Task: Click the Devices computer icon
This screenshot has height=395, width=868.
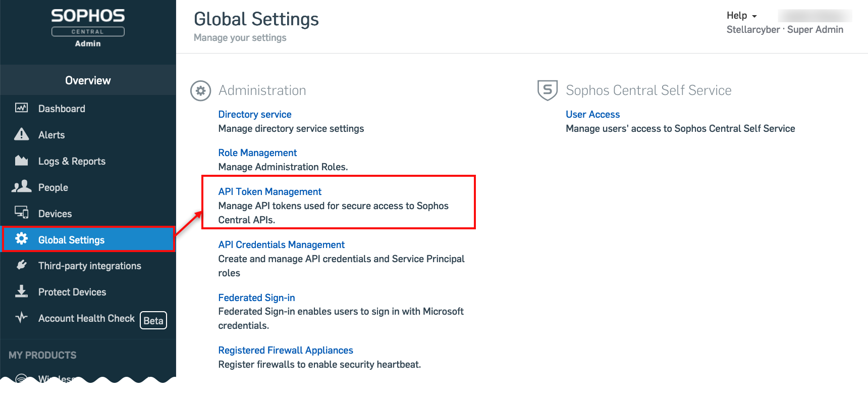Action: click(x=21, y=213)
